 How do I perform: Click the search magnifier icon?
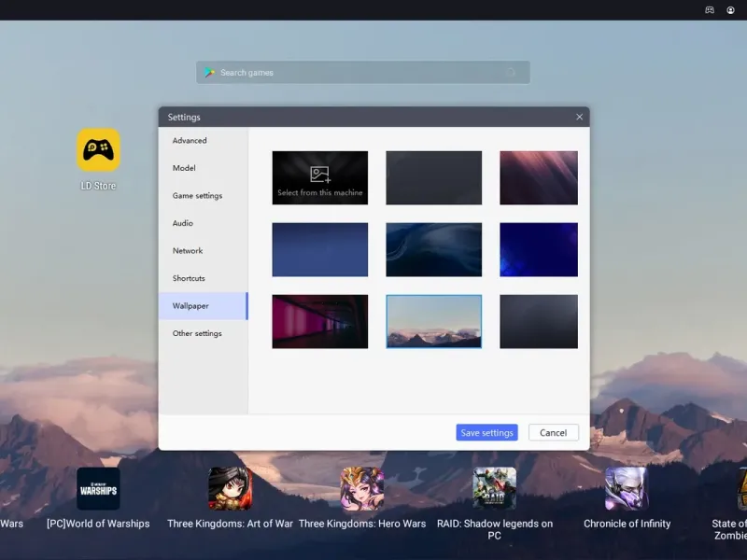click(x=511, y=73)
